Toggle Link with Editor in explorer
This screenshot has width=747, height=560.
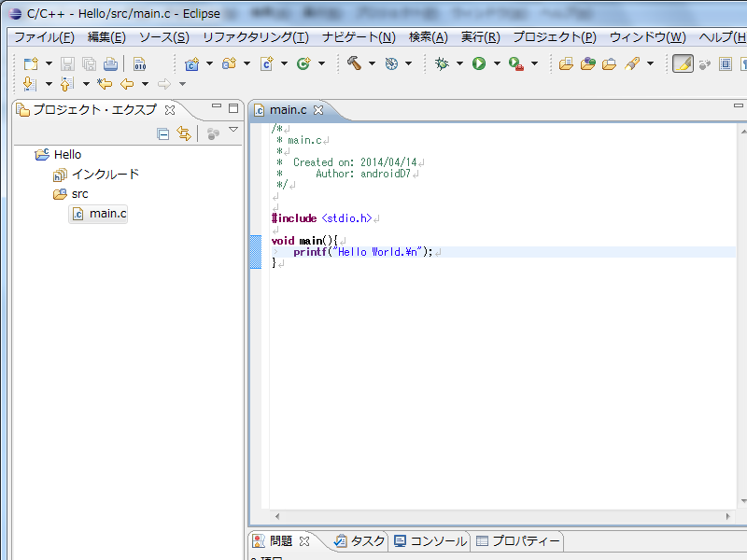coord(184,133)
